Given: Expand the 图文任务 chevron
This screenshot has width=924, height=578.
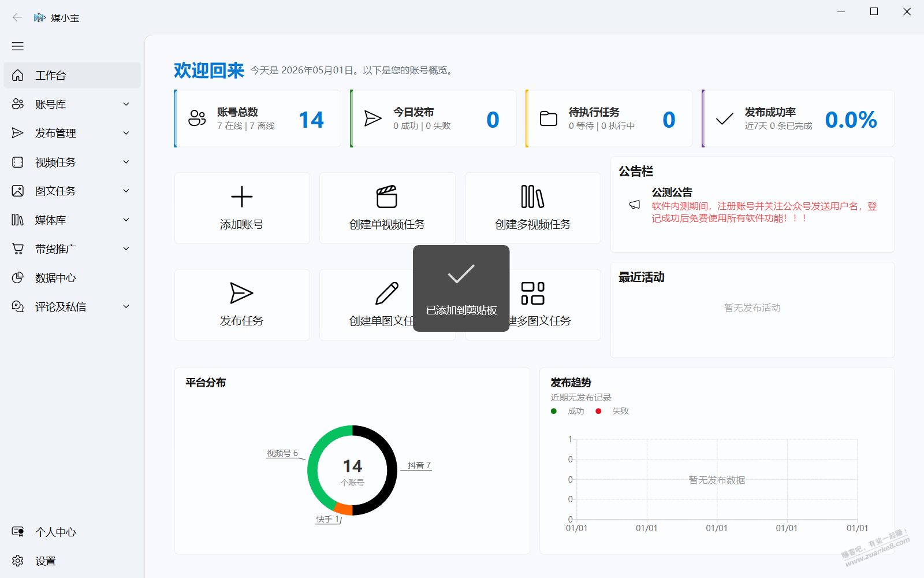Looking at the screenshot, I should pos(126,191).
